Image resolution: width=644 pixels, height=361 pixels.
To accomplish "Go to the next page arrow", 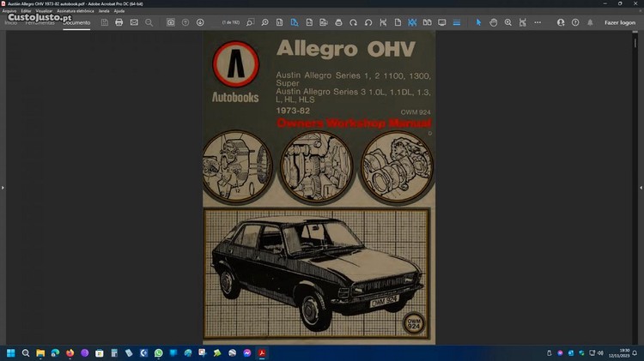I will click(x=200, y=22).
